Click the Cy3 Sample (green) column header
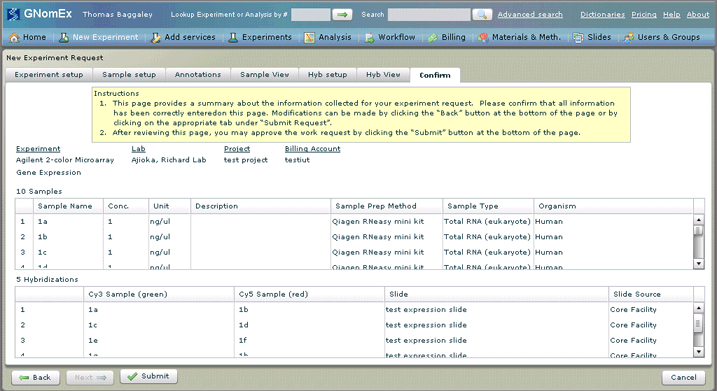Image resolution: width=717 pixels, height=391 pixels. 159,295
